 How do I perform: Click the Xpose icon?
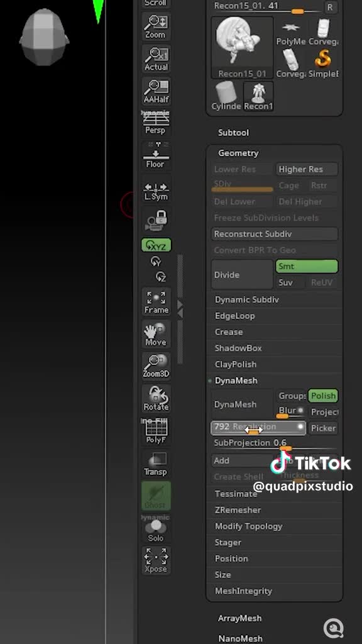pos(156,561)
